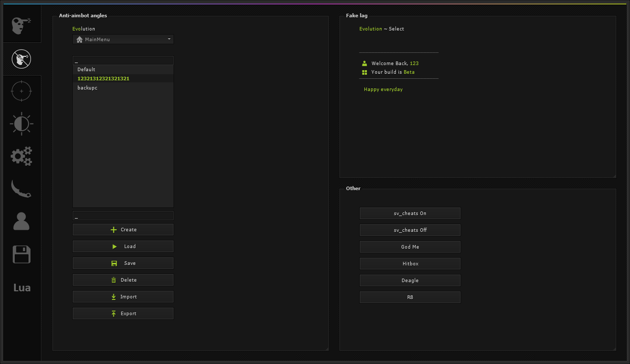630x364 pixels.
Task: Load the selected config
Action: (123, 247)
